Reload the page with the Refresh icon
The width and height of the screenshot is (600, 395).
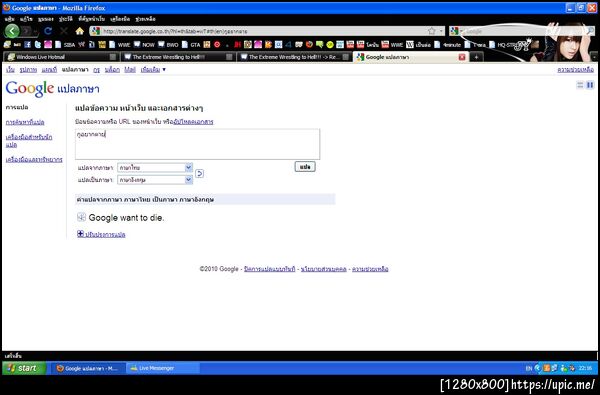48,31
